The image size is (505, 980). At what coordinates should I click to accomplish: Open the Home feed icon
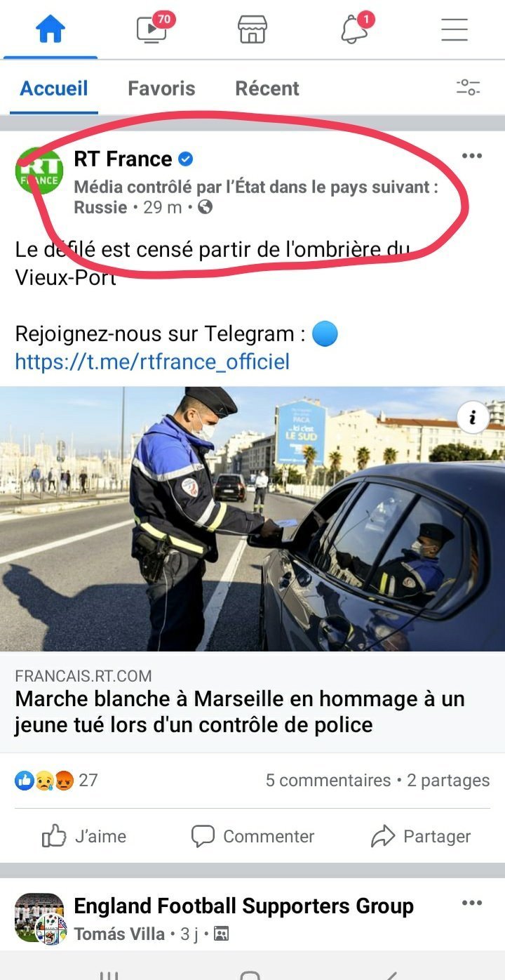click(x=50, y=29)
